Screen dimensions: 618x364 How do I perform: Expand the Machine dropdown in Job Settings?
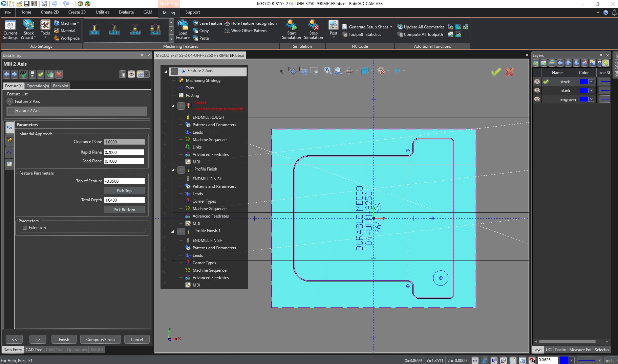pos(78,23)
